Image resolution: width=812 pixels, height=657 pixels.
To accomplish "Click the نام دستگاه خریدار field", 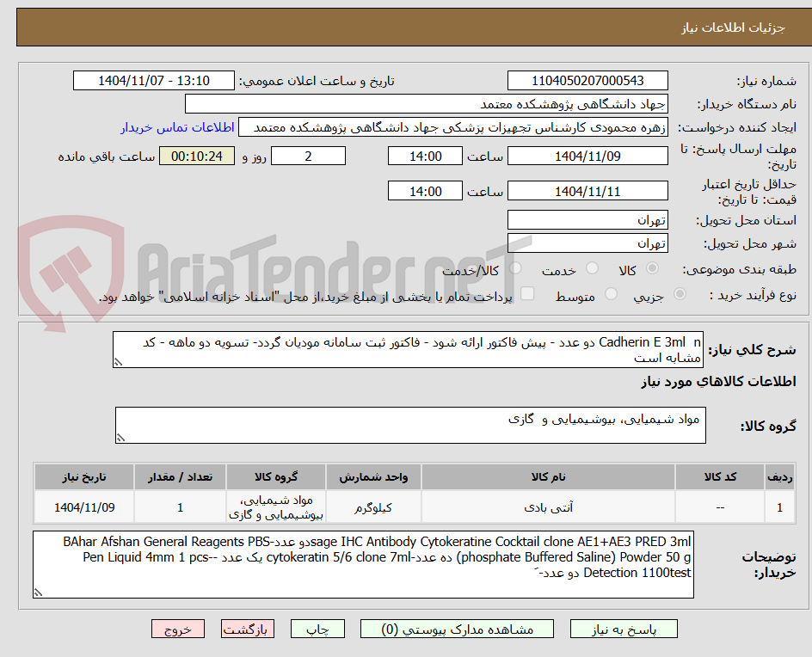I will (426, 103).
